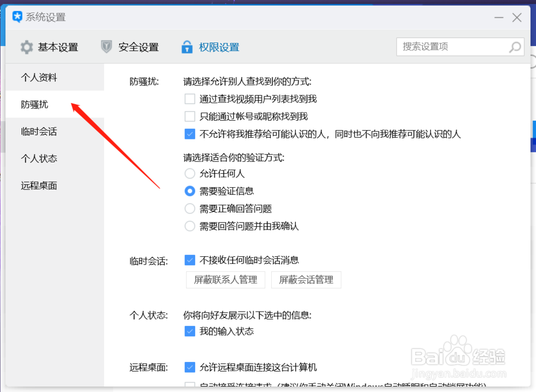
Task: Uncheck 不允许将我推荐给可能认识的人 checkbox
Action: click(x=190, y=134)
